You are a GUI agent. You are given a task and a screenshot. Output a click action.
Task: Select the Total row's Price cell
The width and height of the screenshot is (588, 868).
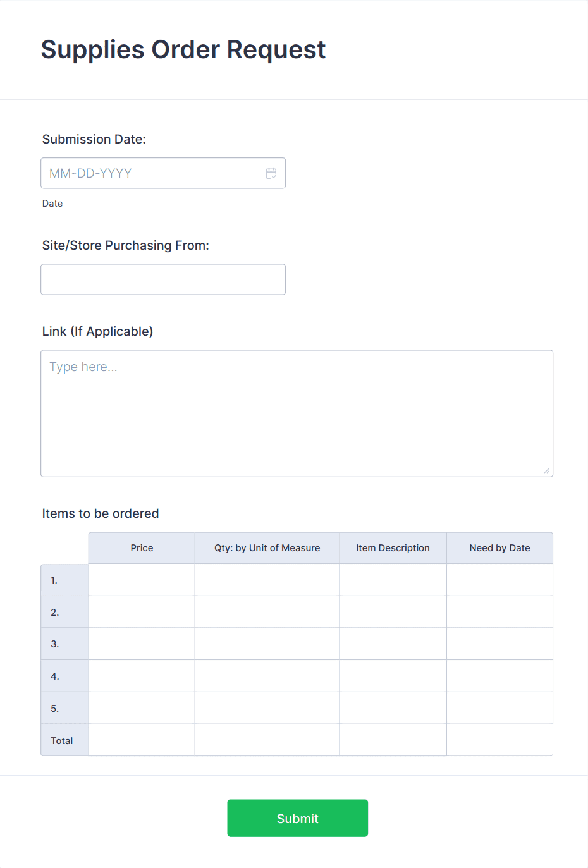coord(141,740)
